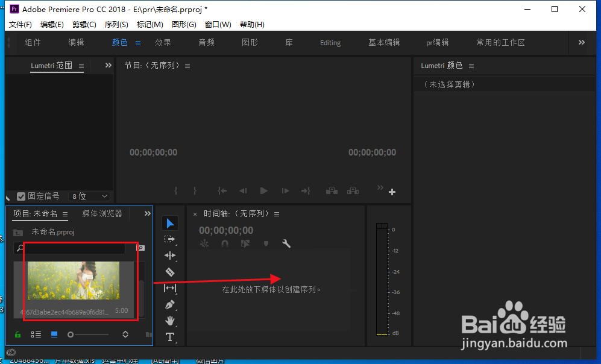Switch to Editing workspace
Viewport: 601px width, 364px height.
click(330, 43)
